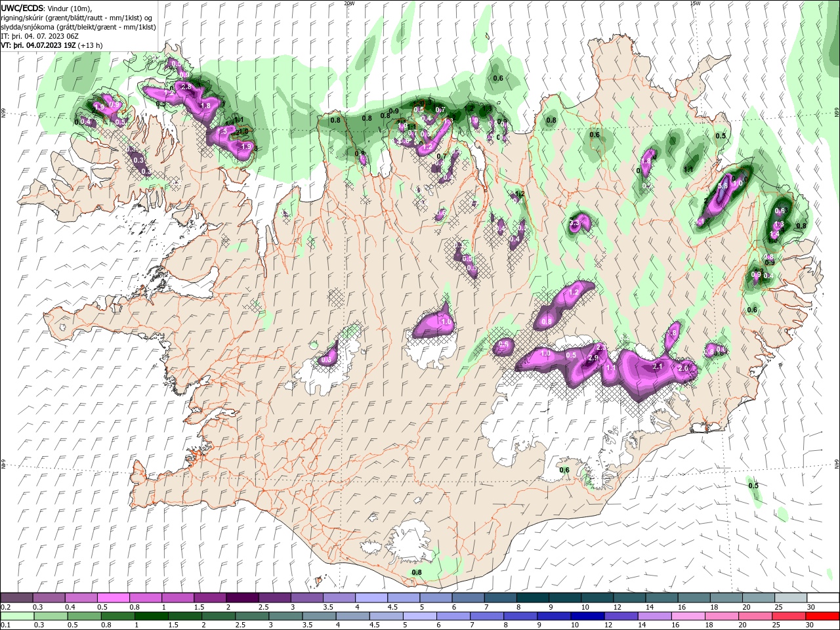The image size is (840, 630).
Task: Click the upper swatch between 14 and 16
Action: 662,598
